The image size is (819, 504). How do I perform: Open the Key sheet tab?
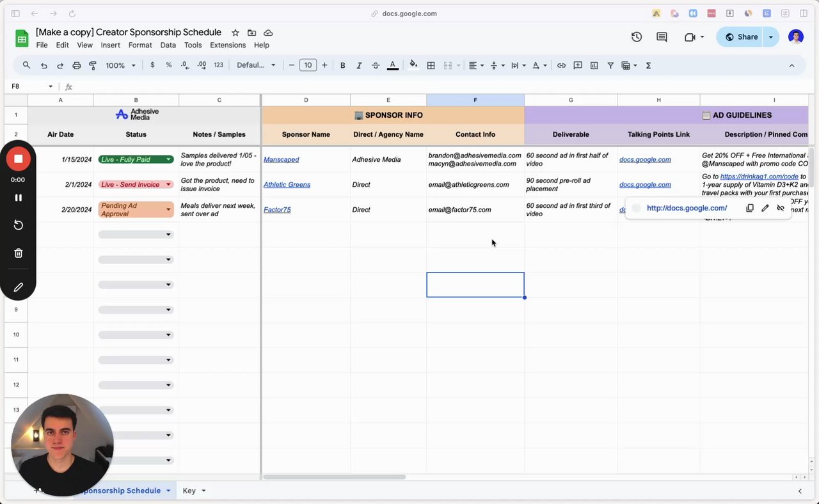click(194, 491)
